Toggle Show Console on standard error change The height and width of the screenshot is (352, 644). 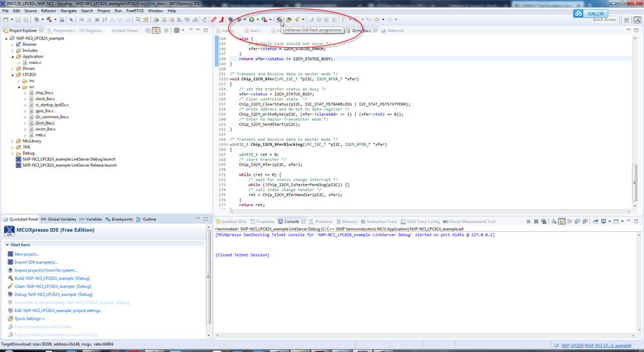point(585,222)
